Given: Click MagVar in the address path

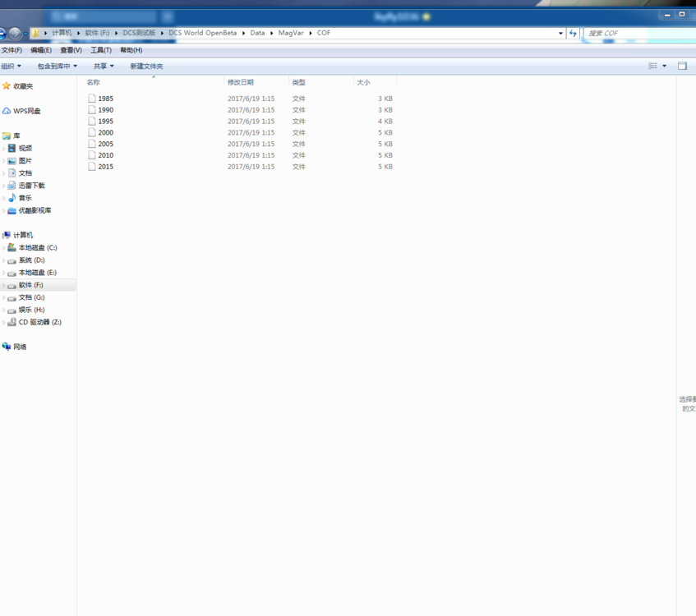Looking at the screenshot, I should (x=291, y=33).
